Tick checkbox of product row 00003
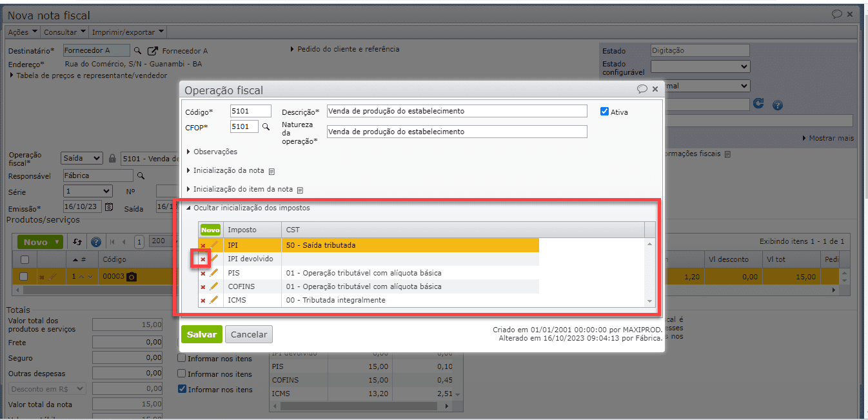The image size is (868, 420). pyautogui.click(x=24, y=276)
